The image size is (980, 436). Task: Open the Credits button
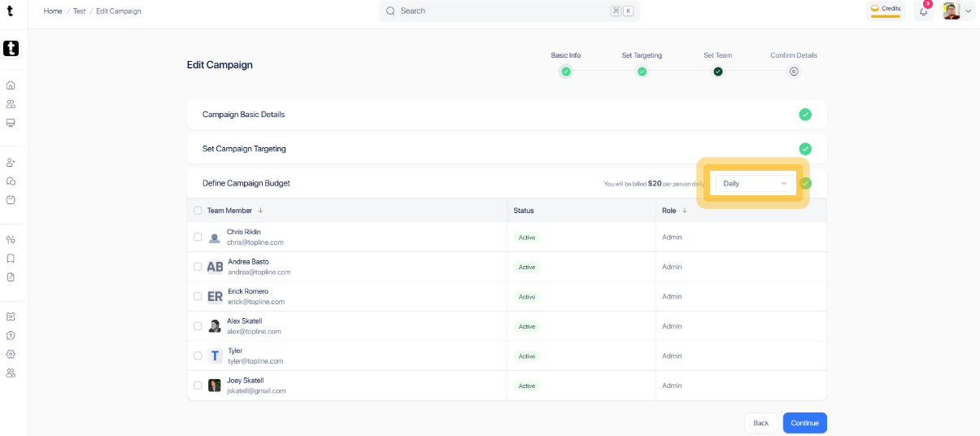886,10
